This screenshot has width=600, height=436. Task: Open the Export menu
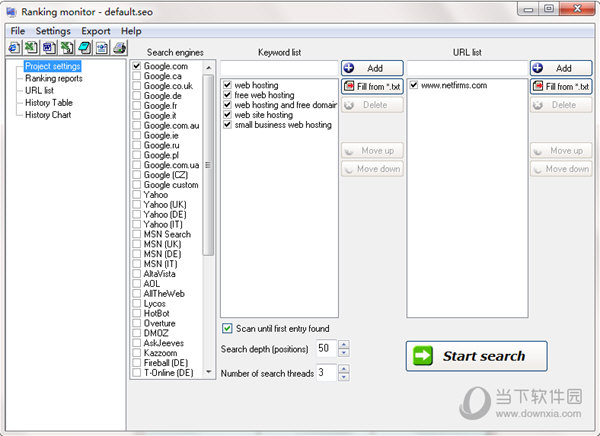coord(96,31)
